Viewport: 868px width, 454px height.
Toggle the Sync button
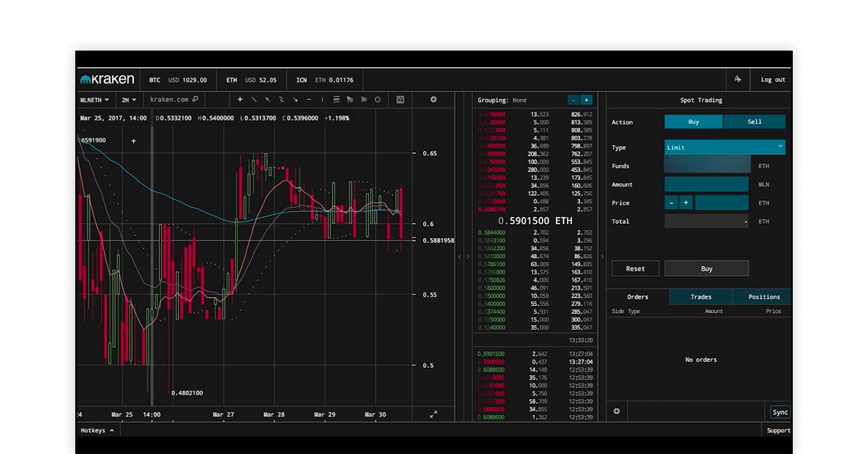tap(780, 412)
